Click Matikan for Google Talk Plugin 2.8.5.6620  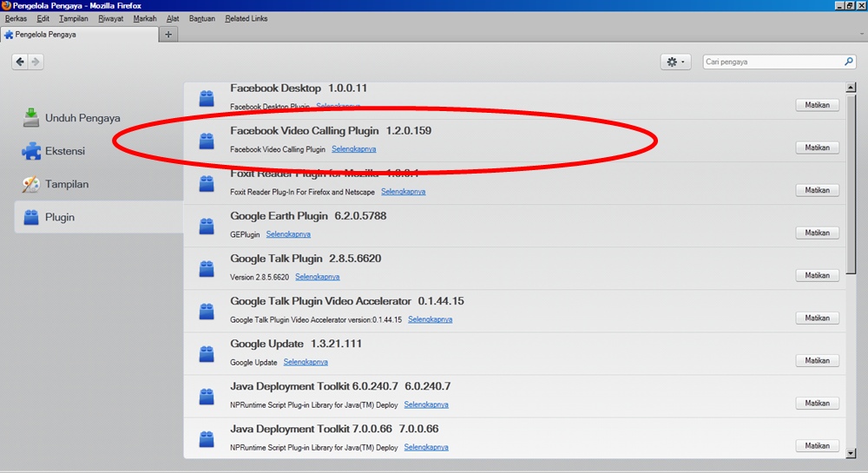coord(817,275)
